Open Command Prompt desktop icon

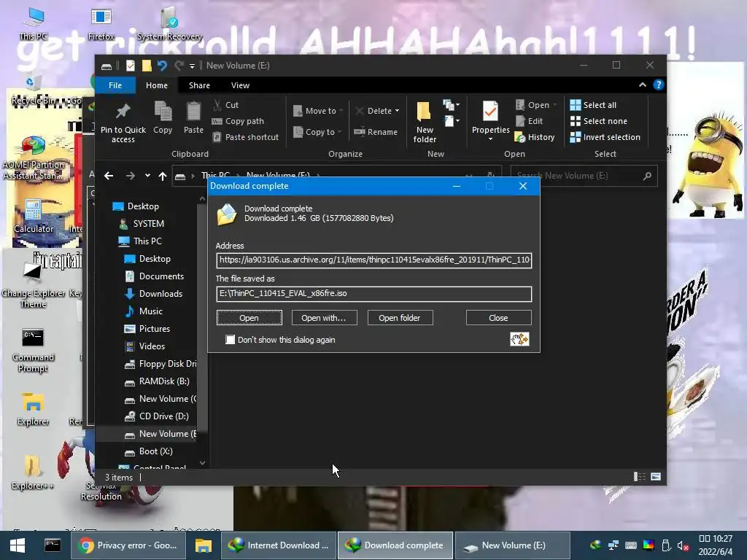[x=33, y=350]
